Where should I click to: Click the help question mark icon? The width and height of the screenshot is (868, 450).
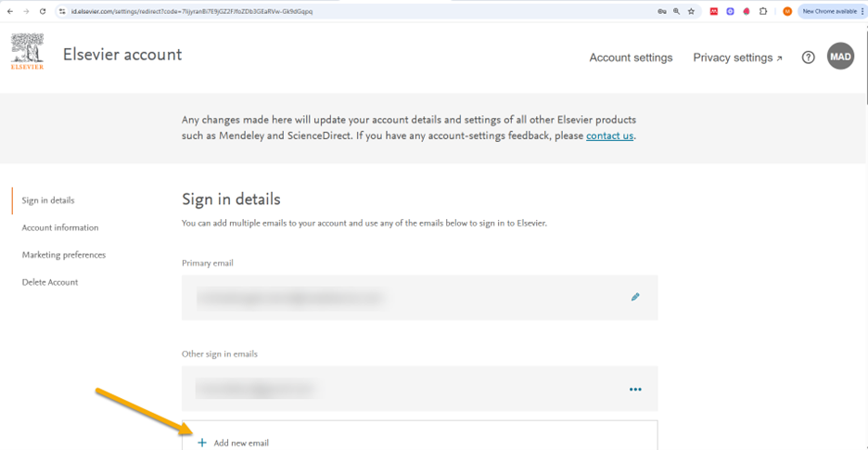(x=809, y=58)
